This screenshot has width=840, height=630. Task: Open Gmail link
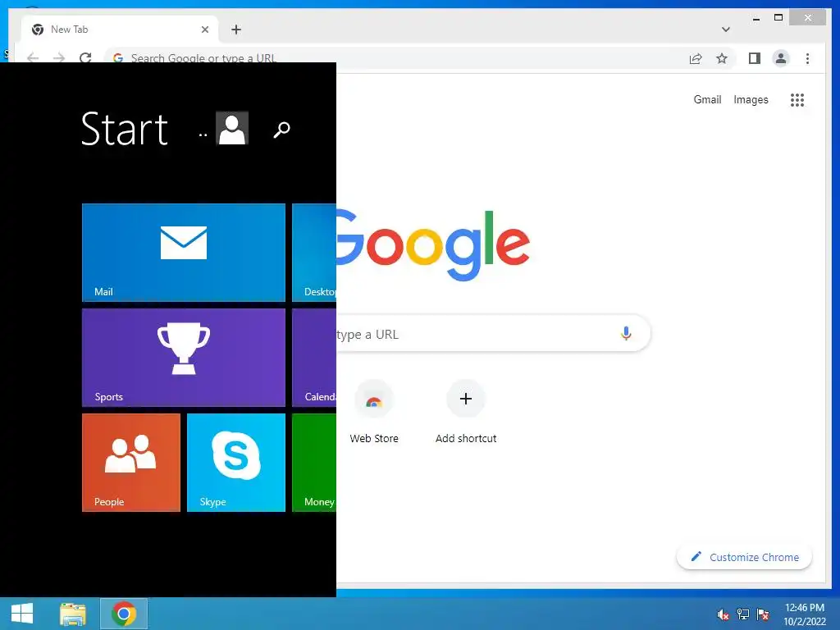click(707, 99)
